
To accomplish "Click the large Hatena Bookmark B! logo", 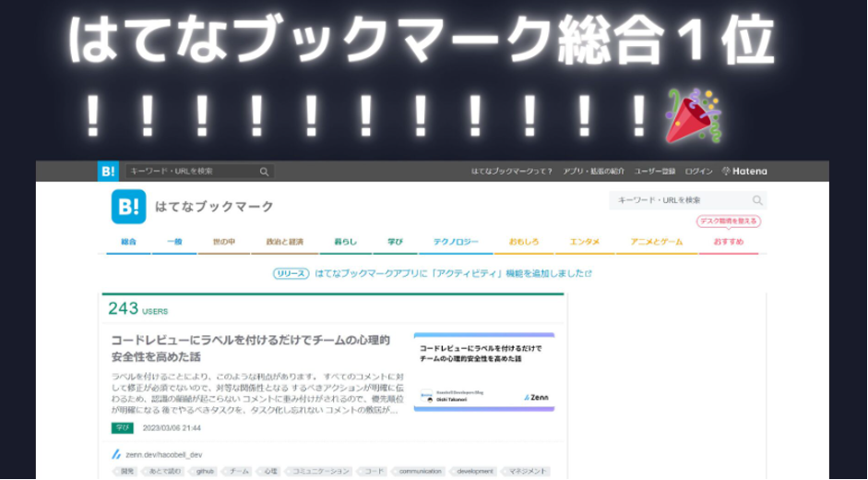I will coord(128,206).
